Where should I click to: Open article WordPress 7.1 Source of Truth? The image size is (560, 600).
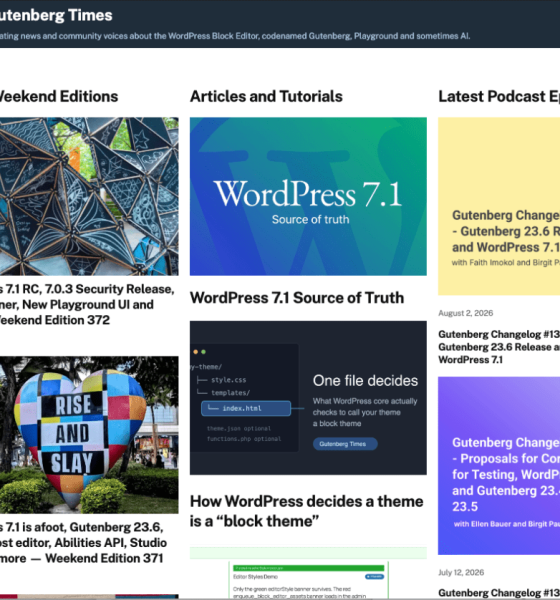297,298
